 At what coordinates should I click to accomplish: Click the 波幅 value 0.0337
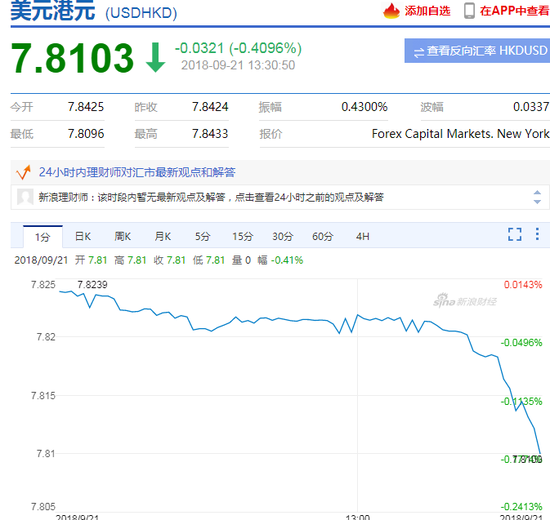[x=531, y=107]
